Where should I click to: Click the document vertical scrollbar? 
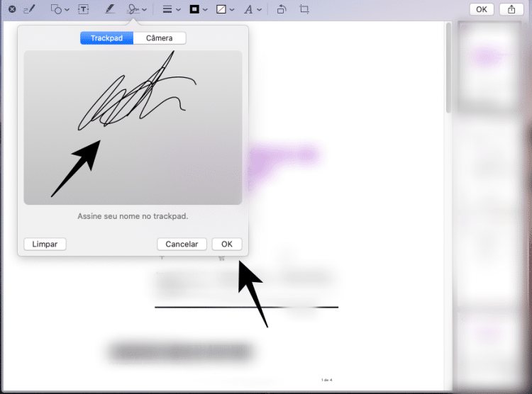(448, 71)
